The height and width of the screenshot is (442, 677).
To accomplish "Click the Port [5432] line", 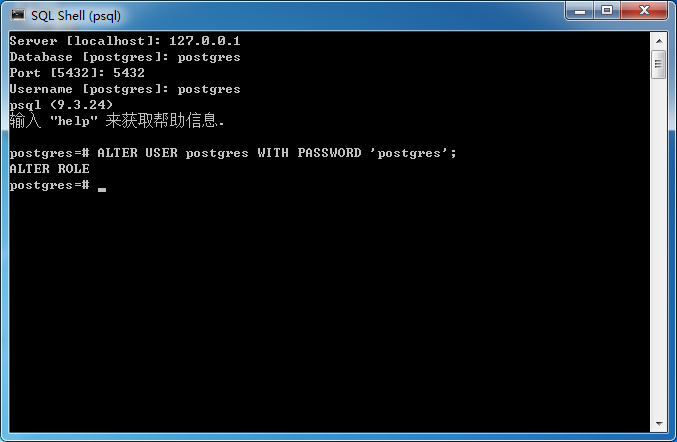I will coord(77,73).
